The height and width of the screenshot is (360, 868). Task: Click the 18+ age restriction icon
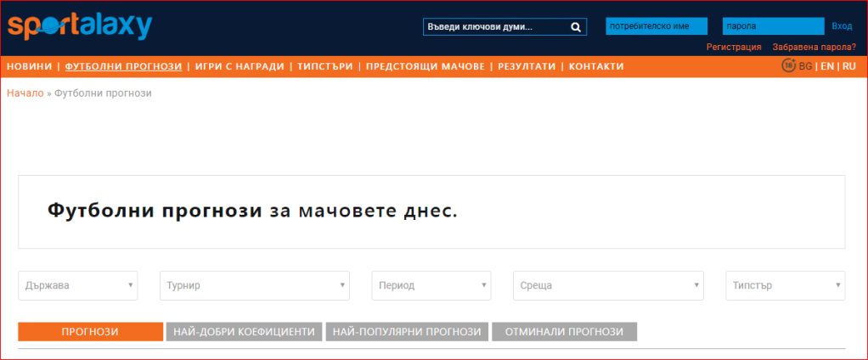[x=788, y=65]
